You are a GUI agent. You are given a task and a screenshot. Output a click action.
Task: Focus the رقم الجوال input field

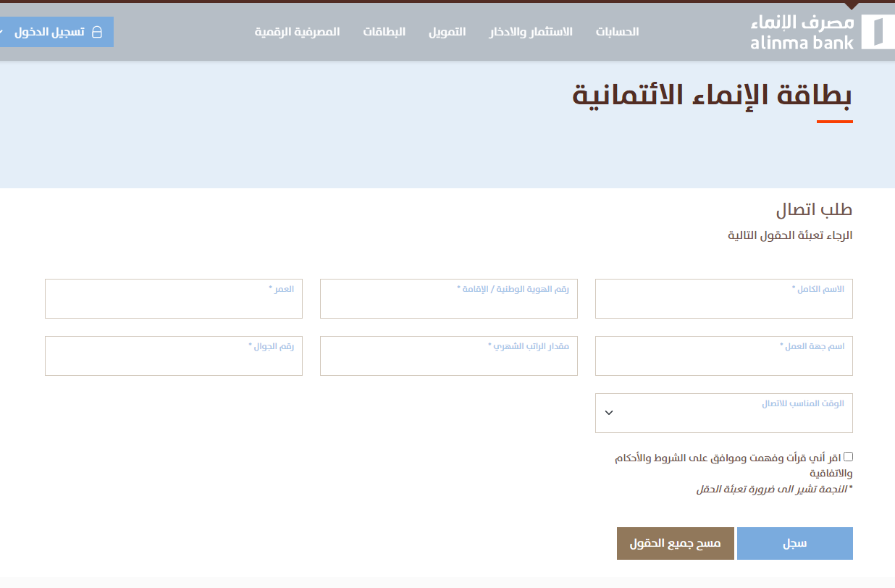(x=174, y=356)
